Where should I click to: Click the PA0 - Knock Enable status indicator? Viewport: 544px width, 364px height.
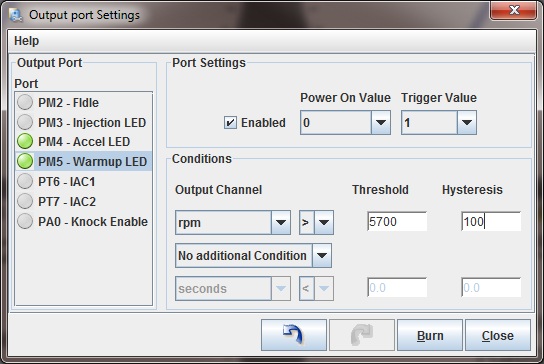[25, 221]
